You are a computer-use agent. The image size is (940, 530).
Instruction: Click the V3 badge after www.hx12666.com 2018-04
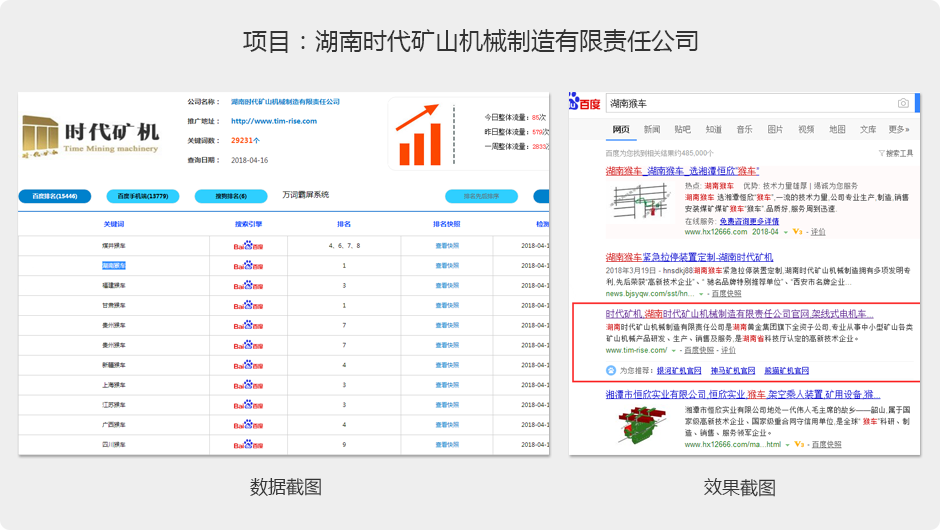[x=797, y=231]
